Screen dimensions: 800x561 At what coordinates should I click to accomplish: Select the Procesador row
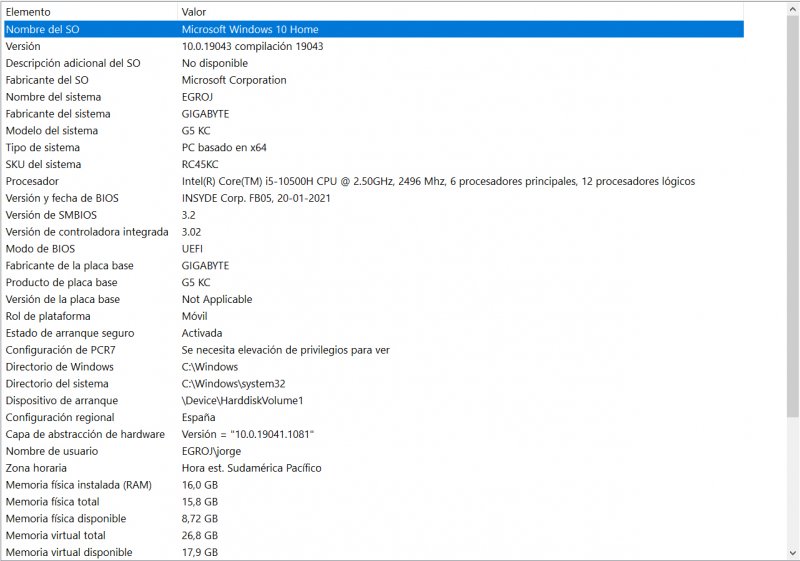tap(373, 181)
